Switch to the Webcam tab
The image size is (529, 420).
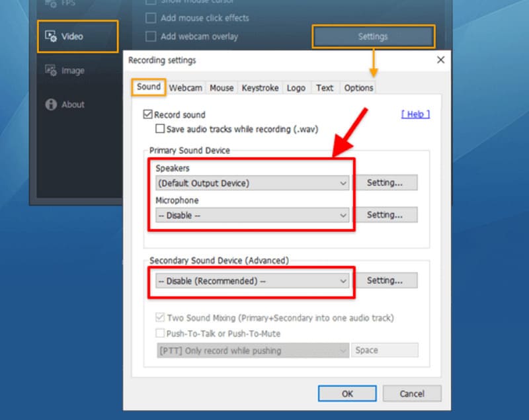pyautogui.click(x=185, y=87)
